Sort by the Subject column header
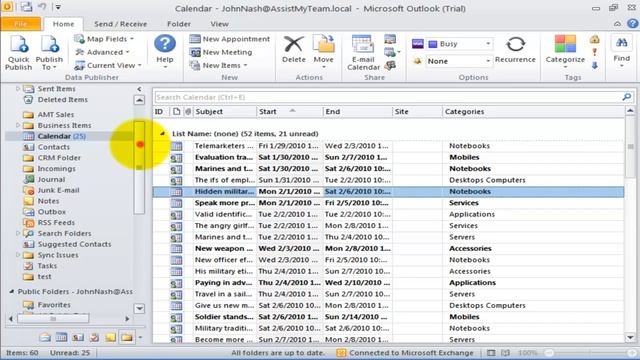Image resolution: width=640 pixels, height=360 pixels. pos(224,111)
